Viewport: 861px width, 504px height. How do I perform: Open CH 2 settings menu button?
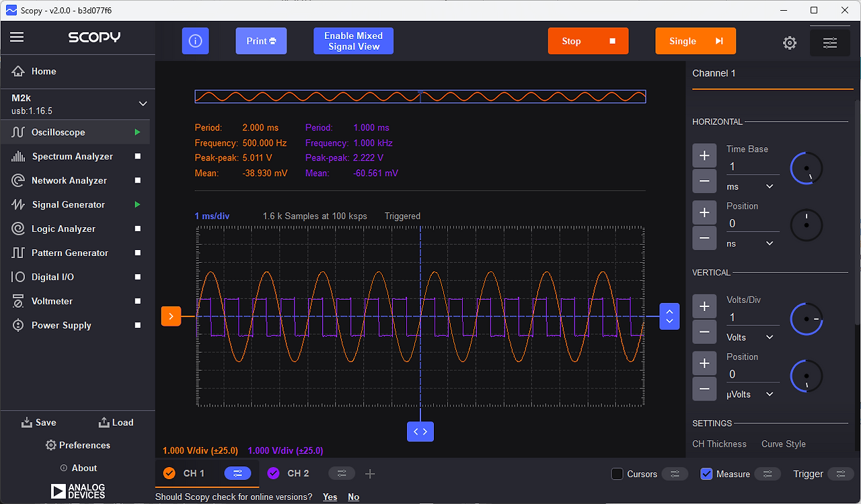342,474
